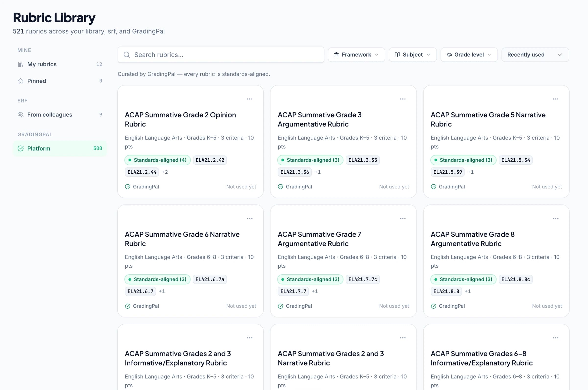Click the Framework building icon
This screenshot has width=588, height=390.
[336, 55]
